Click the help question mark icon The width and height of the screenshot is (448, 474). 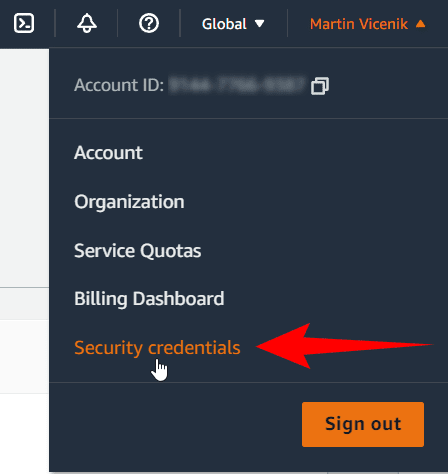pos(149,23)
